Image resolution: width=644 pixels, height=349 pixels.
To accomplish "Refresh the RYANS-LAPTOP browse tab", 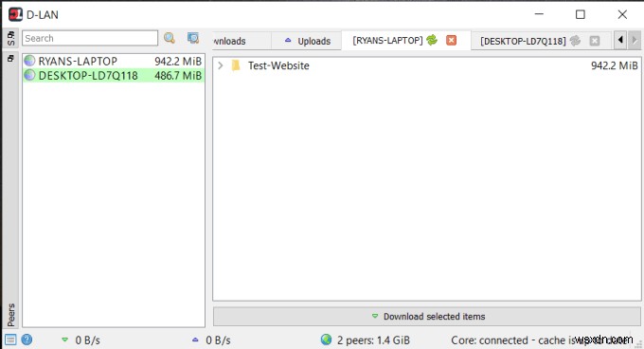I will (432, 40).
